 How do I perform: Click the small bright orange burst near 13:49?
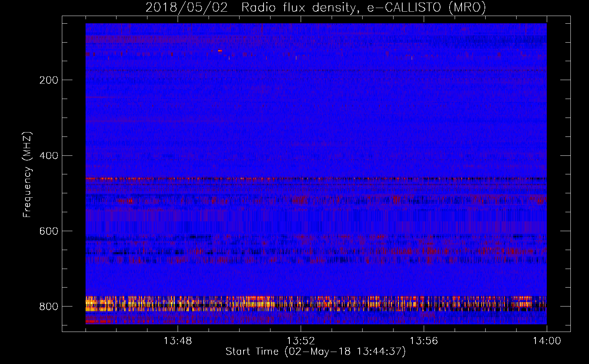(x=220, y=51)
